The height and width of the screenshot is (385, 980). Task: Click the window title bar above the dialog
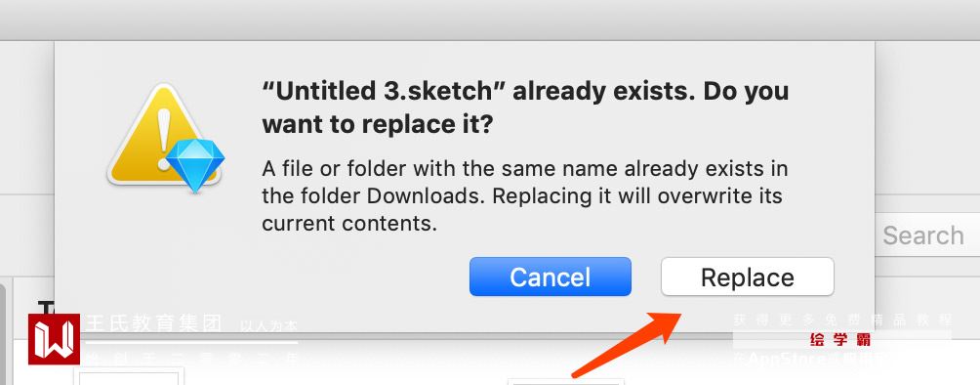[x=490, y=19]
